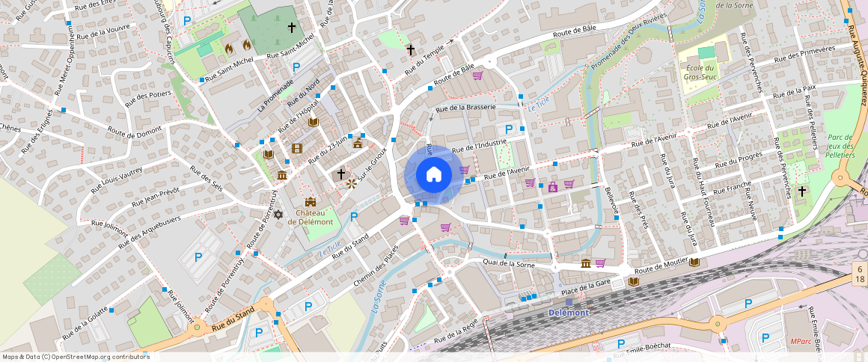
Task: Click the synagogue Star of David icon
Action: click(x=278, y=215)
